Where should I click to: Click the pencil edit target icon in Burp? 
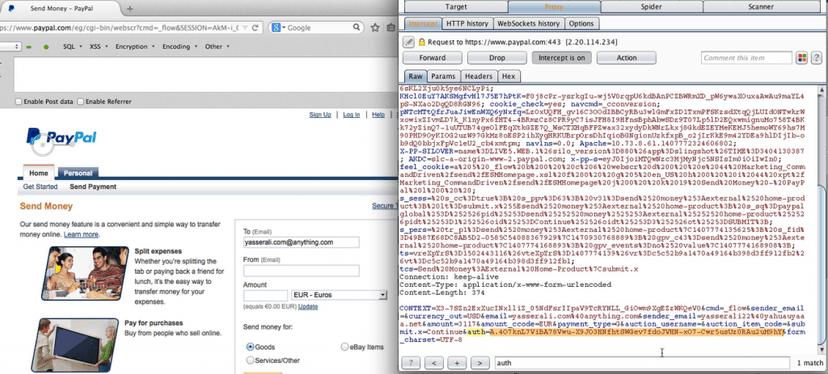pyautogui.click(x=409, y=42)
